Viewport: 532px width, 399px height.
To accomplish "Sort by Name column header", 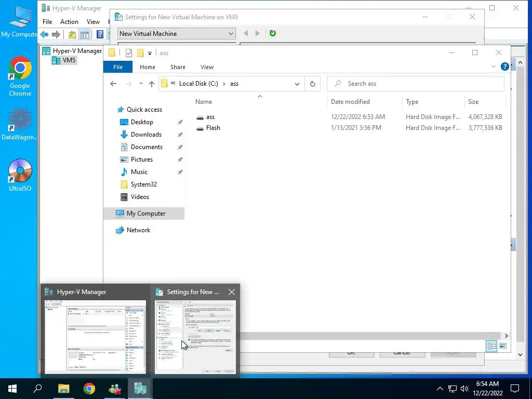I will click(204, 102).
